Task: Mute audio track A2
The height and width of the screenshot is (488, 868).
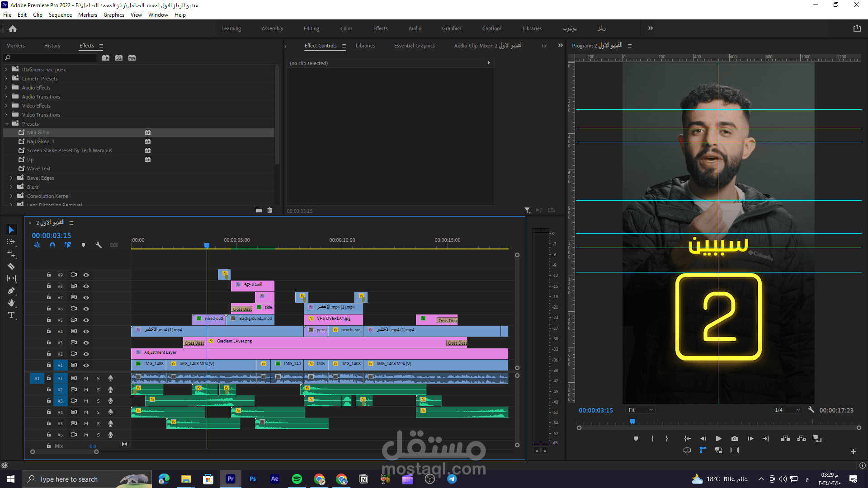Action: tap(86, 389)
